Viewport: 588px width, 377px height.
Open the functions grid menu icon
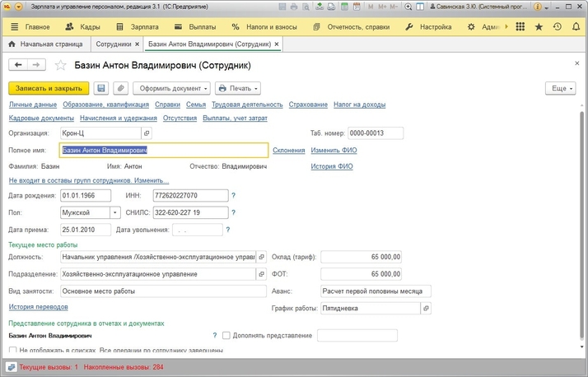pyautogui.click(x=520, y=26)
